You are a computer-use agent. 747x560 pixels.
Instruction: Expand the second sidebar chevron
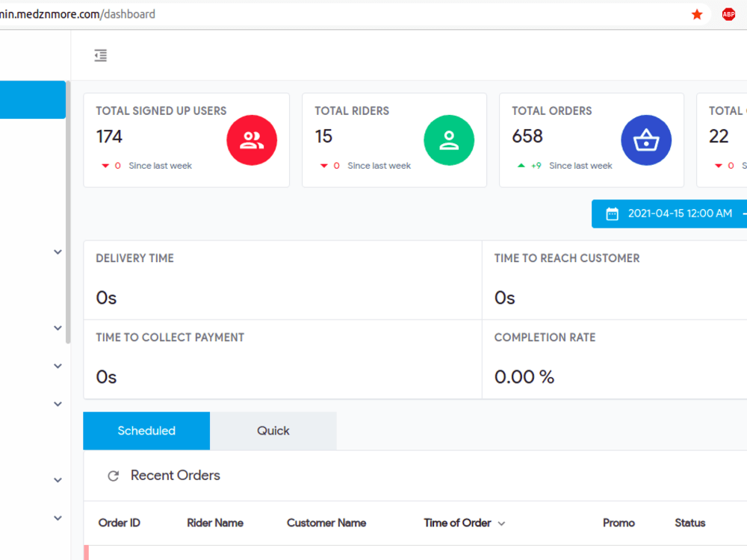pos(58,328)
